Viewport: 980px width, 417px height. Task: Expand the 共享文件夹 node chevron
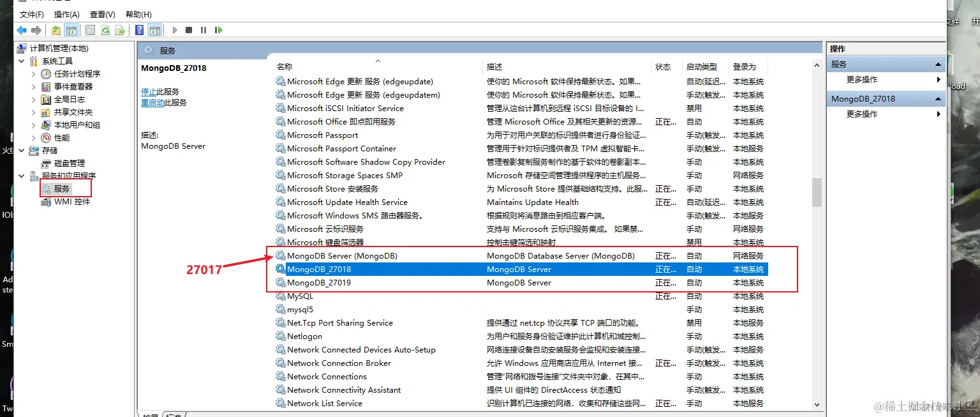click(x=34, y=112)
